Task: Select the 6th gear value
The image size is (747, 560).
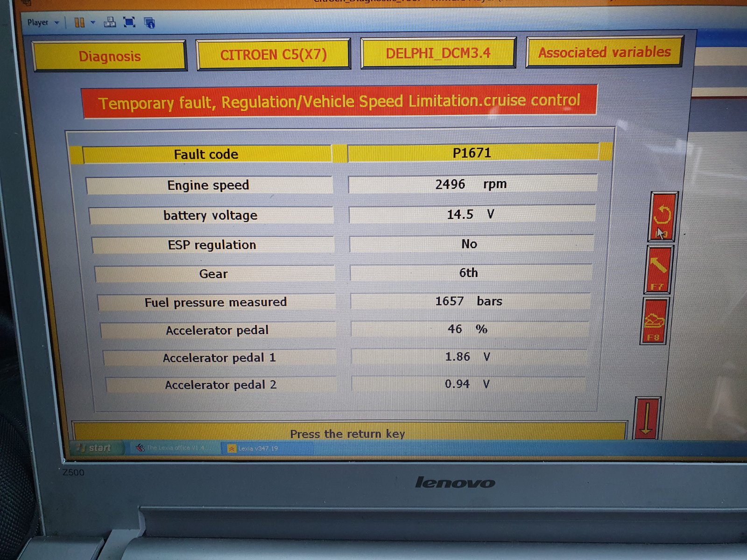Action: pos(470,273)
